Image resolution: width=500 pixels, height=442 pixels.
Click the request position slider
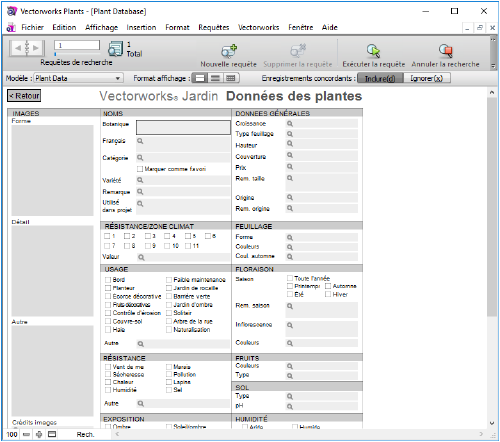tap(77, 54)
